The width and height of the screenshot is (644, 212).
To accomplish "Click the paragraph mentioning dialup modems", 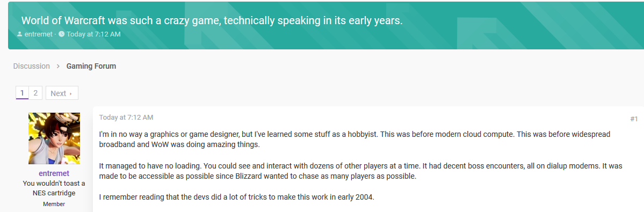I will coord(360,171).
